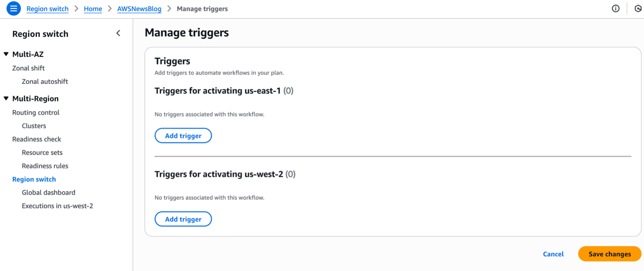Screen dimensions: 644x271
Task: Open the hexagon settings icon top-right
Action: coord(638,8)
